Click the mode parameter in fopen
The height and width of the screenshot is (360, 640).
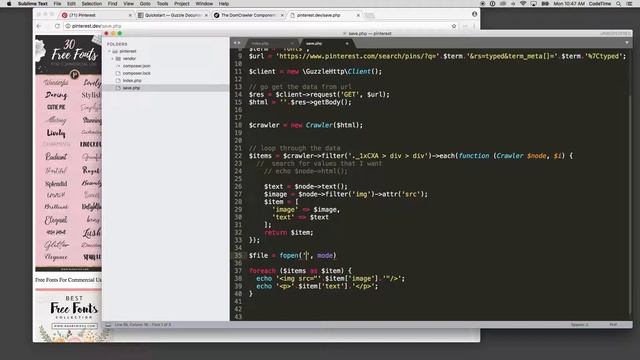324,256
